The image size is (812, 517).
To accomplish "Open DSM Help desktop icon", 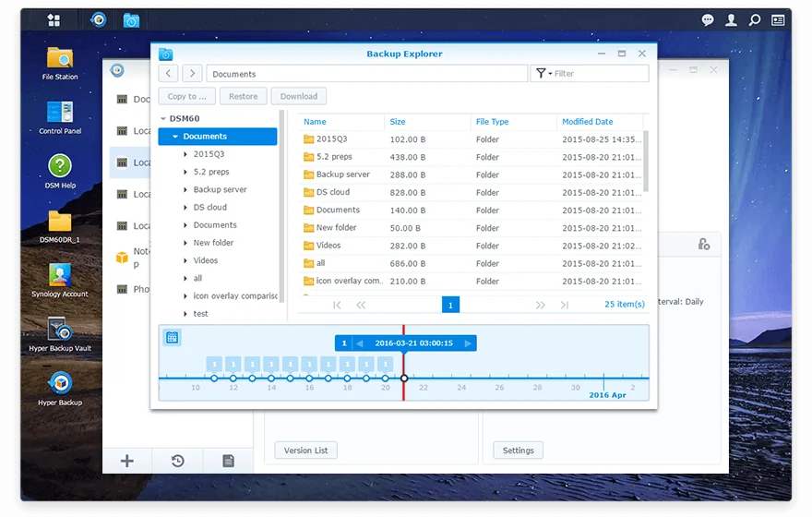I will 60,166.
